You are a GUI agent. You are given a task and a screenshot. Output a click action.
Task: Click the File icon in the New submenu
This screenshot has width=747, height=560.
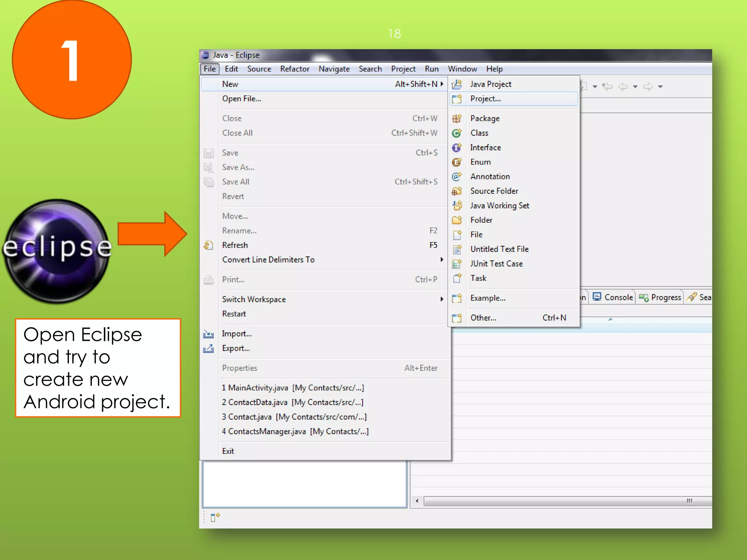[x=457, y=234]
